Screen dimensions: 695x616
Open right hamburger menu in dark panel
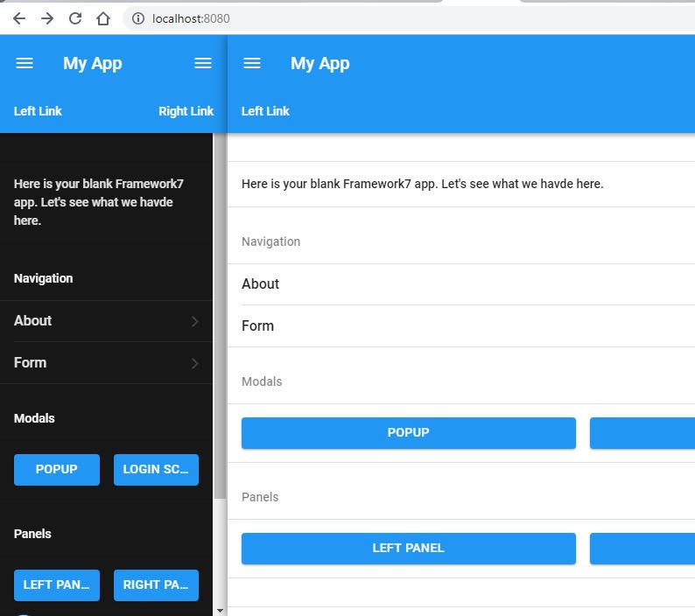tap(203, 63)
